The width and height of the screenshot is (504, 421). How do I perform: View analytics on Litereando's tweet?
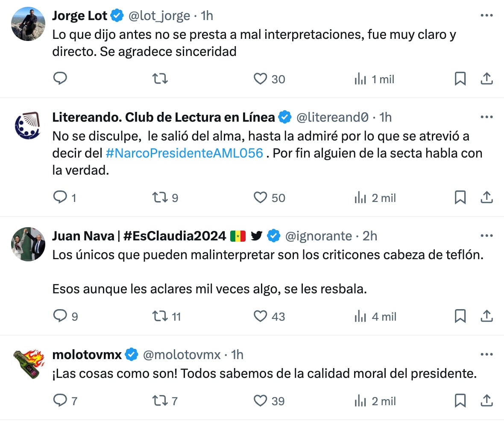pyautogui.click(x=361, y=198)
